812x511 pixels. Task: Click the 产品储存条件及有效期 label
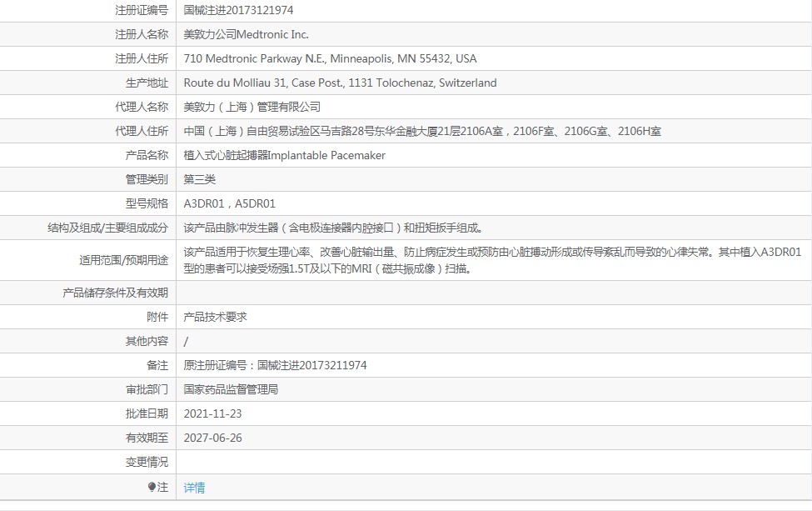(x=116, y=293)
